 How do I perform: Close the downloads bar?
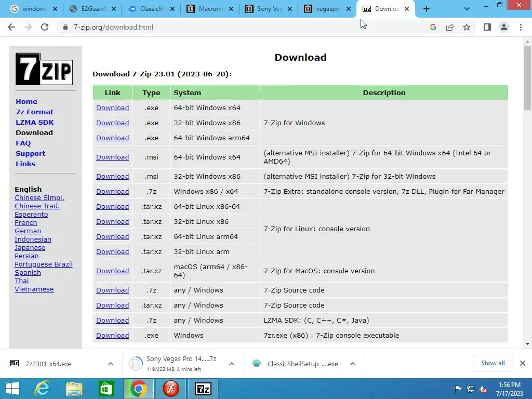(x=523, y=363)
